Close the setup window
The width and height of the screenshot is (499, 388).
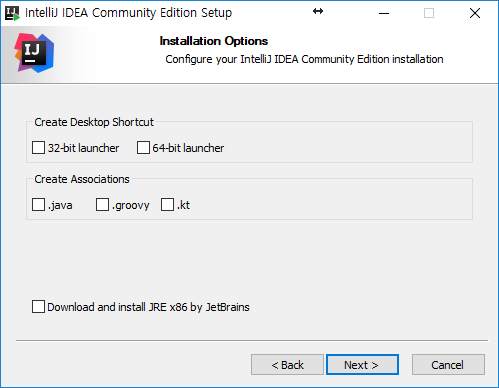click(475, 13)
